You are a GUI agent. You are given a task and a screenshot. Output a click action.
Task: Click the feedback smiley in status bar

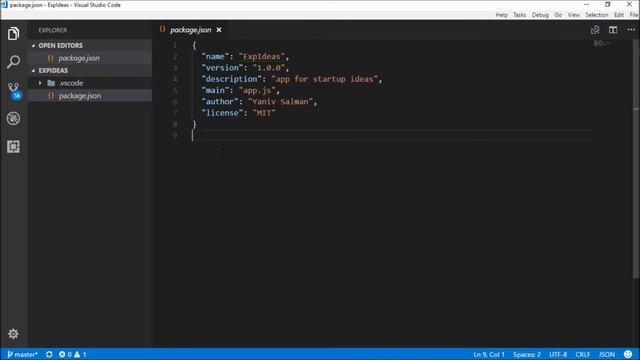coord(628,354)
